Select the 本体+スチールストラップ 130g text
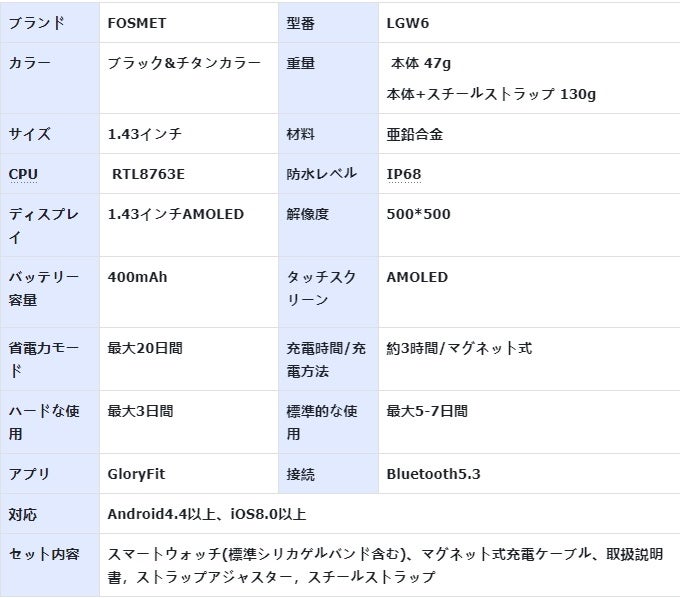680x598 pixels. tap(491, 94)
